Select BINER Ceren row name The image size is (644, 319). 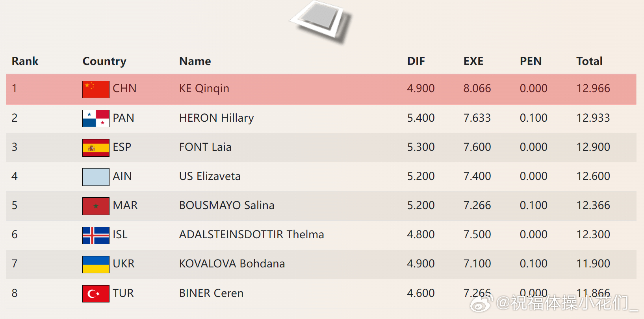[x=211, y=293]
